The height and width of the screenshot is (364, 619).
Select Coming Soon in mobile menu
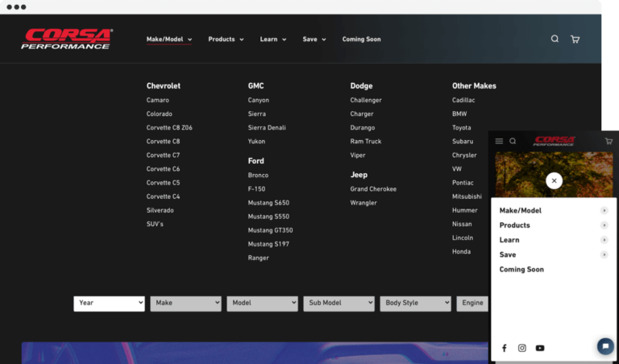[521, 269]
